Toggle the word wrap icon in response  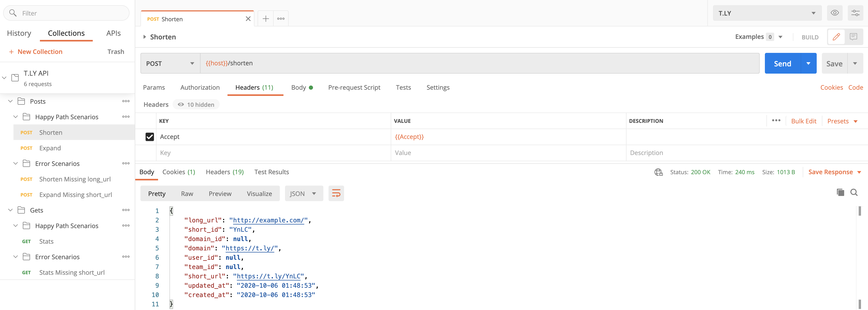pos(336,193)
